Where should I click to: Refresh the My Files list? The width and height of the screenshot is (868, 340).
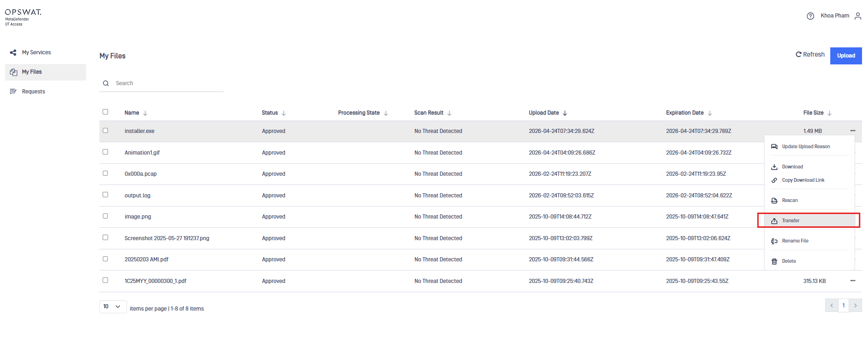pos(810,55)
